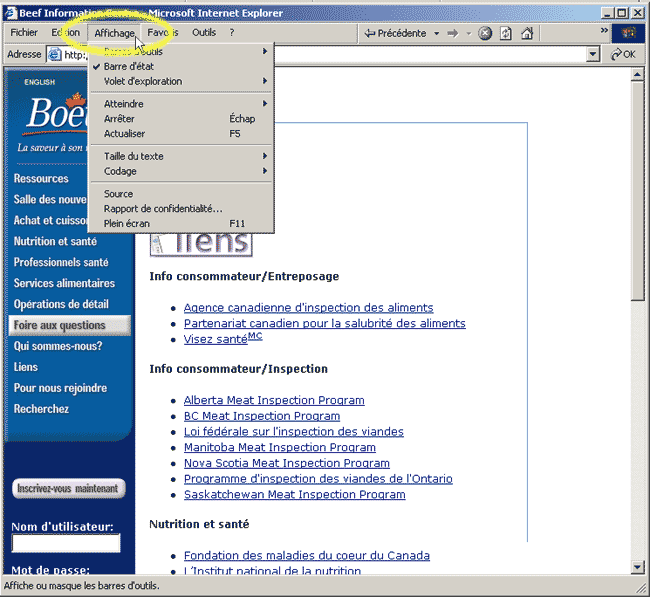Click the Adresse label
The width and height of the screenshot is (650, 597).
click(24, 54)
